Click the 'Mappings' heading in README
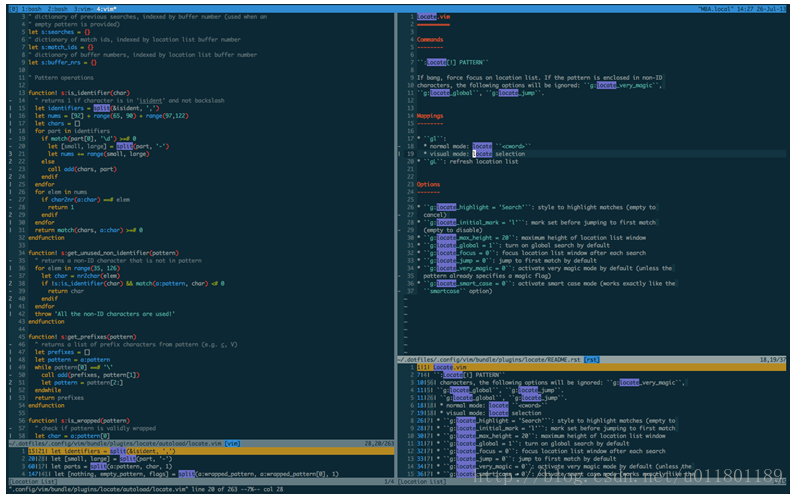Image resolution: width=795 pixels, height=496 pixels. point(430,116)
